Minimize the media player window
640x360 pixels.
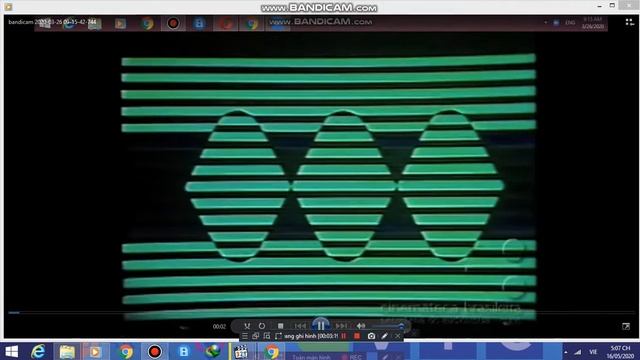click(x=600, y=6)
